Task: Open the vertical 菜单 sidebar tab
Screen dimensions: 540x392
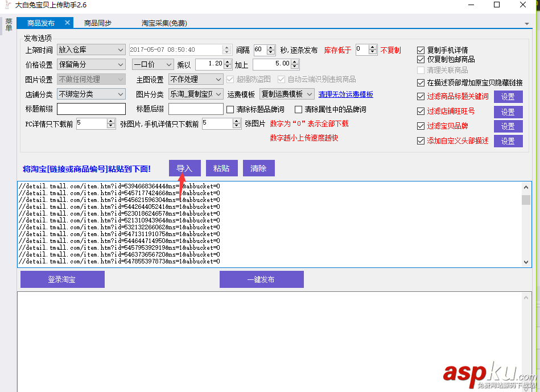Action: [x=9, y=25]
